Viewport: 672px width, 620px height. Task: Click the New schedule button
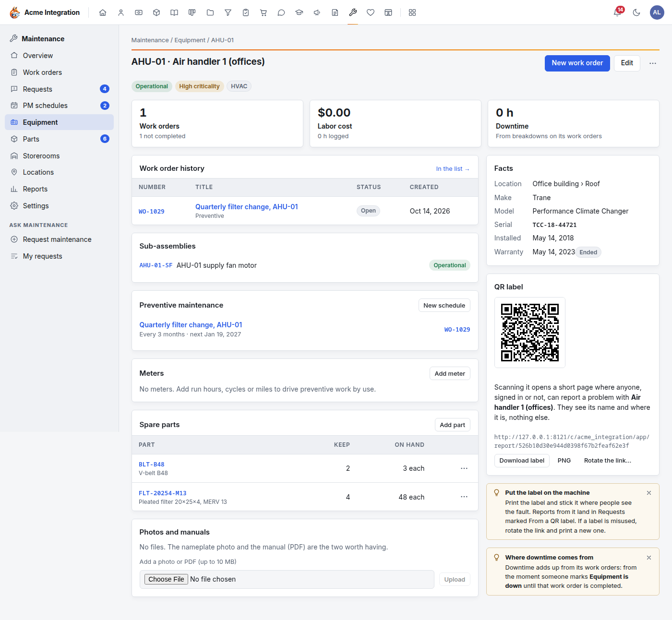444,306
